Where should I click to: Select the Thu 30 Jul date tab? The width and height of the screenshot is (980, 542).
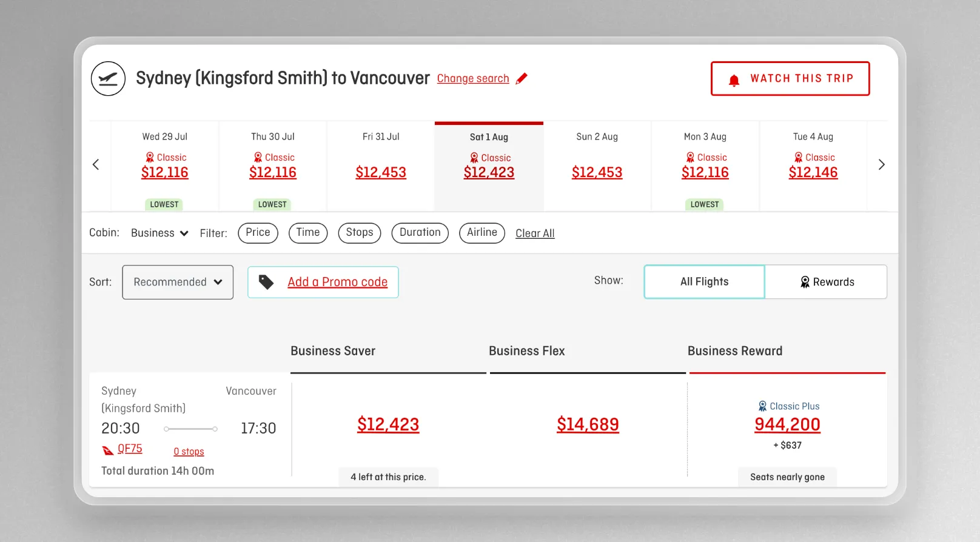[273, 166]
